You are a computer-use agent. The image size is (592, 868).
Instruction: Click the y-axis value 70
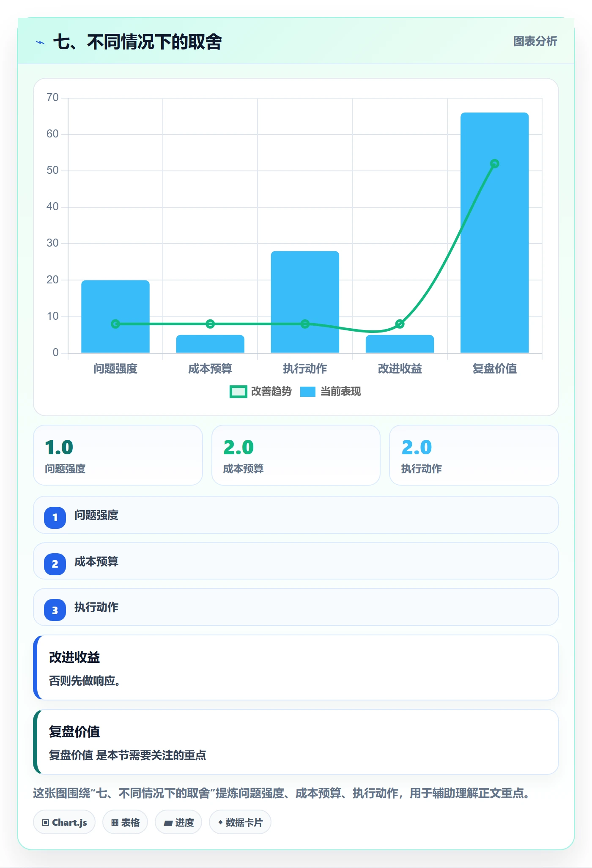pyautogui.click(x=52, y=98)
